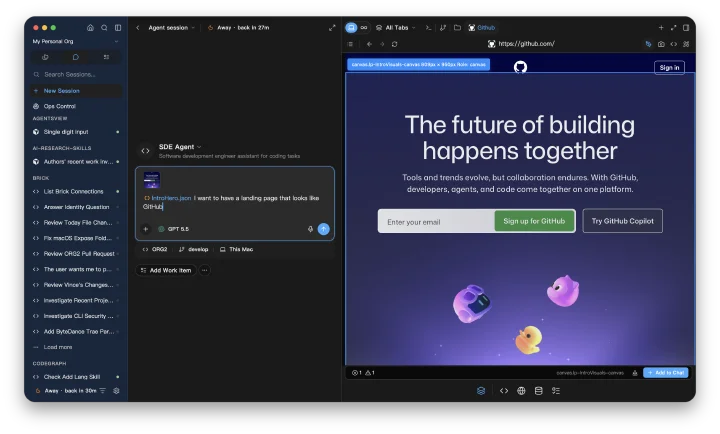The height and width of the screenshot is (434, 720).
Task: Open the Investigate CLI Security session
Action: 76,316
